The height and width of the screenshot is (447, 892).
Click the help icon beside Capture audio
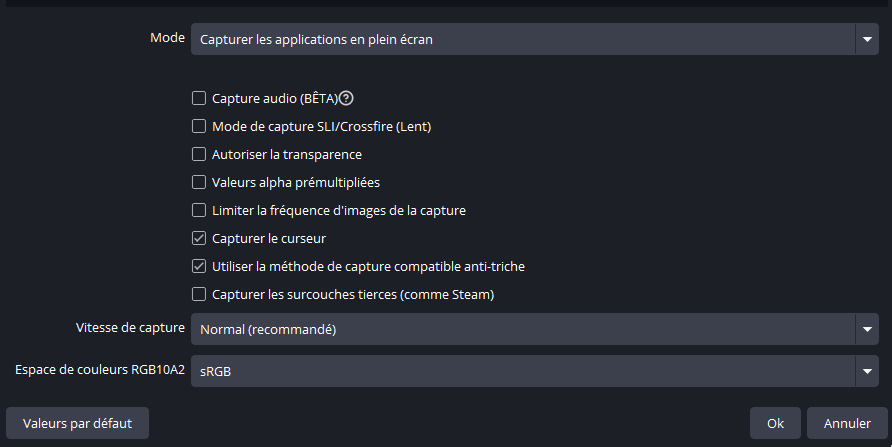pyautogui.click(x=348, y=99)
